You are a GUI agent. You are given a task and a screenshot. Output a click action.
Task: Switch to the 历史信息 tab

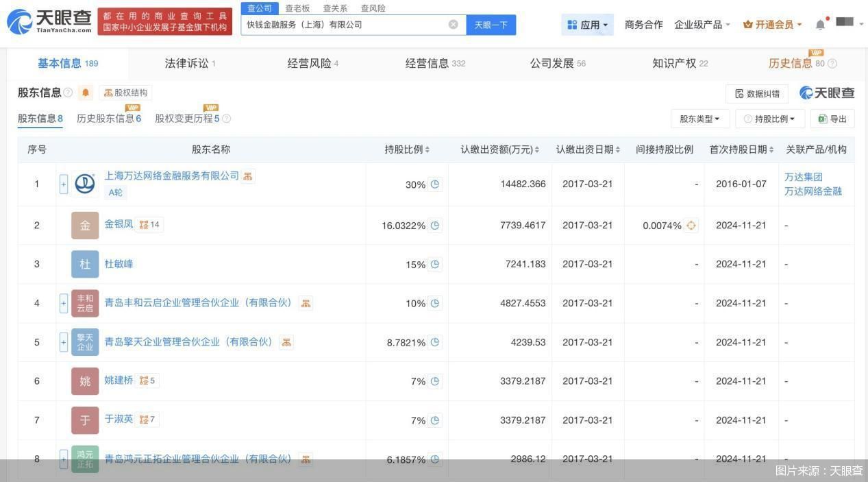pyautogui.click(x=797, y=64)
